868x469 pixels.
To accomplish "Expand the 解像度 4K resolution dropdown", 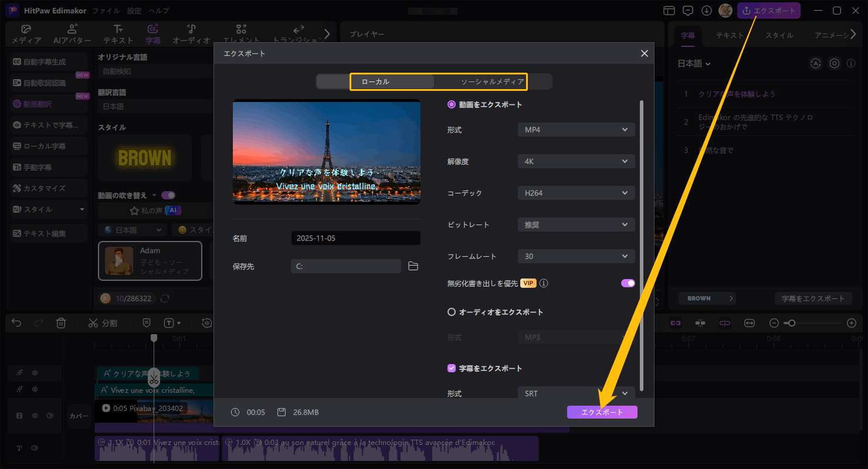I will click(x=576, y=161).
